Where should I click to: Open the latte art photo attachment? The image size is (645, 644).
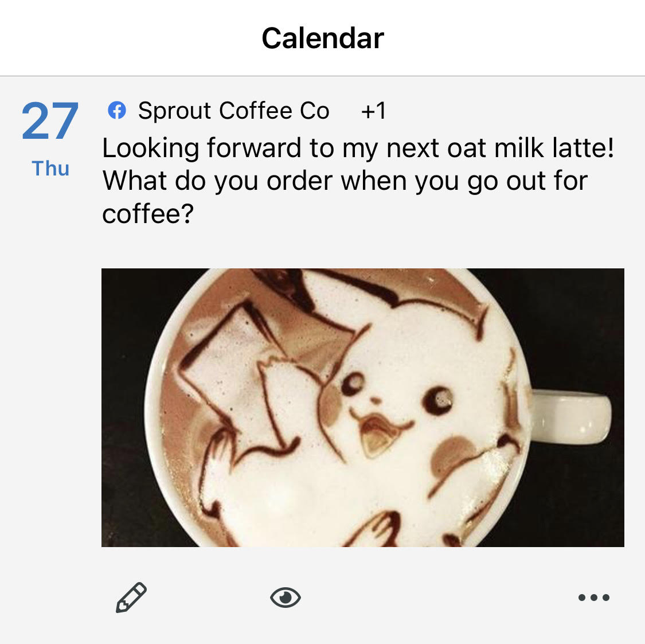363,407
